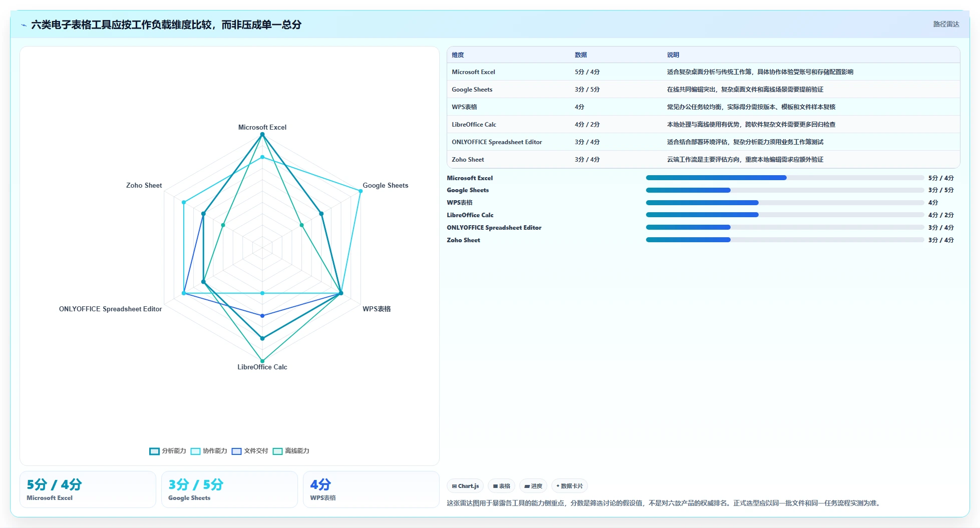Click the Google Sheets progress bar
Screen dimensions: 980x528
coord(785,190)
